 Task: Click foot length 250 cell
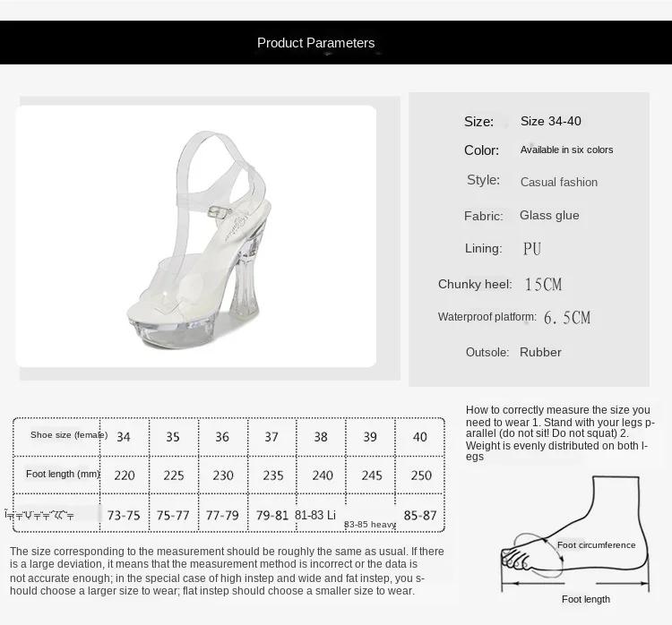pos(421,475)
